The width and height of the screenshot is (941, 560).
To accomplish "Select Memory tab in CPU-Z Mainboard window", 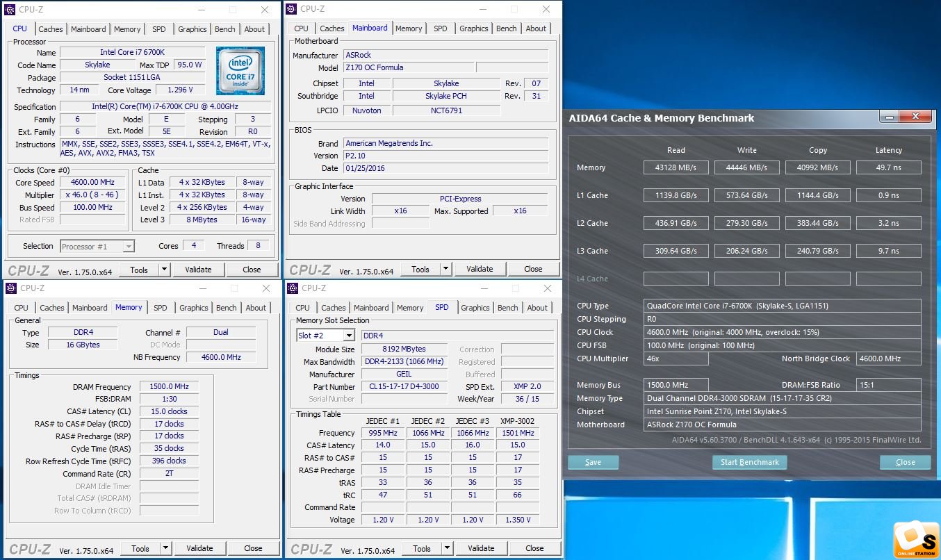I will [409, 28].
